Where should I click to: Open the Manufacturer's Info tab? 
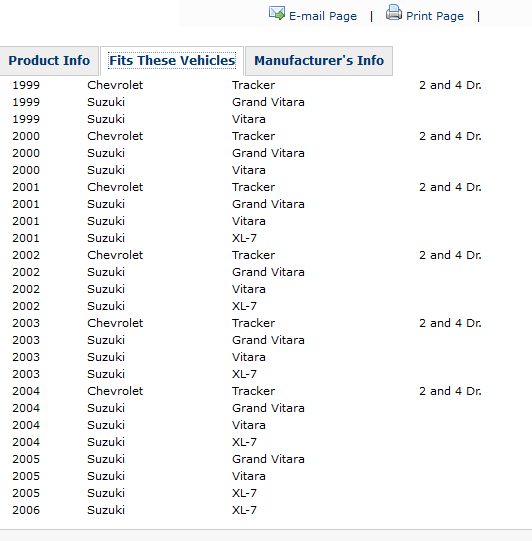pos(319,61)
